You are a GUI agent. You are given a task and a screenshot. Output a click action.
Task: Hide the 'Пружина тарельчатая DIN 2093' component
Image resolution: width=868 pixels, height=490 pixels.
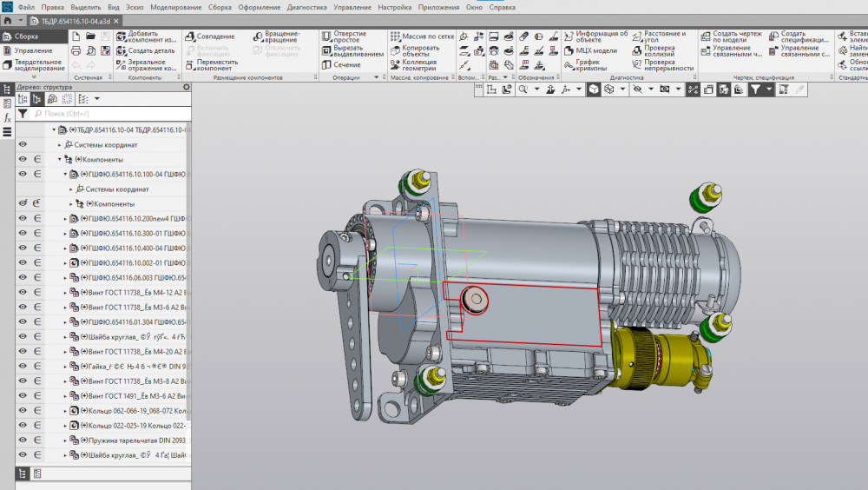pyautogui.click(x=23, y=440)
